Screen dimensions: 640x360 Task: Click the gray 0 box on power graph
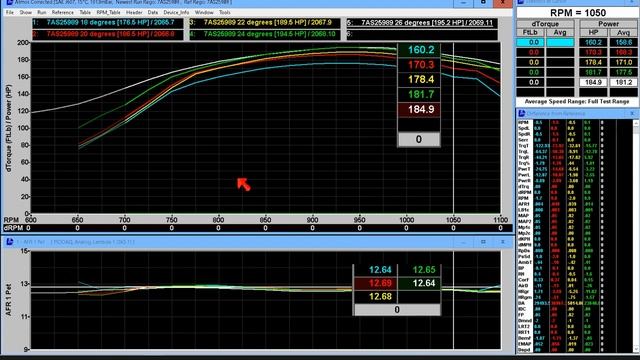(x=419, y=140)
